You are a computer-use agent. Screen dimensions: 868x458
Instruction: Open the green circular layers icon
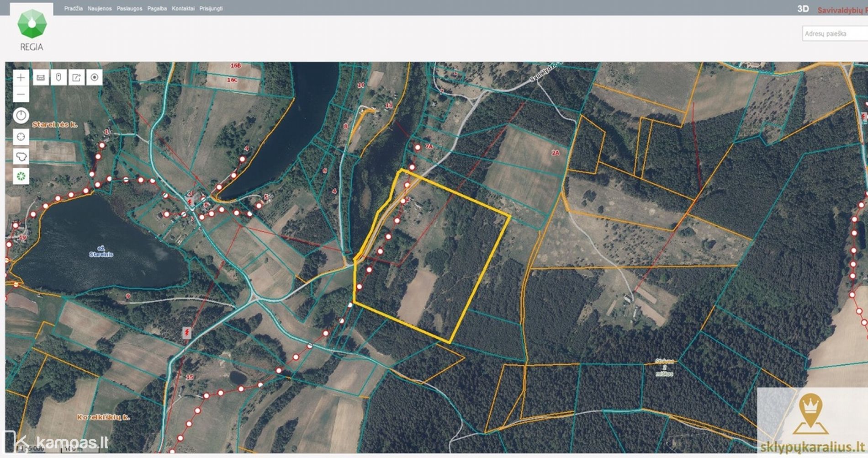(x=21, y=176)
